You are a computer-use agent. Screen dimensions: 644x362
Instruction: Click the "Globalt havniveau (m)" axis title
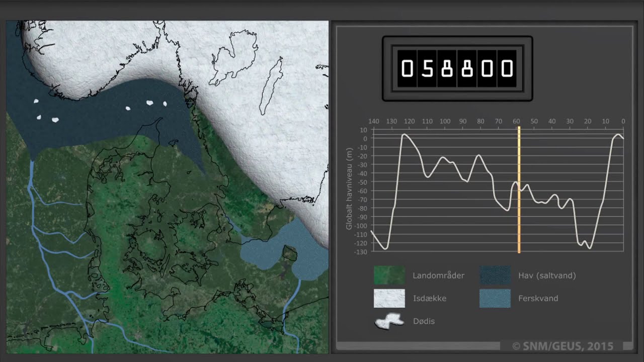[349, 189]
